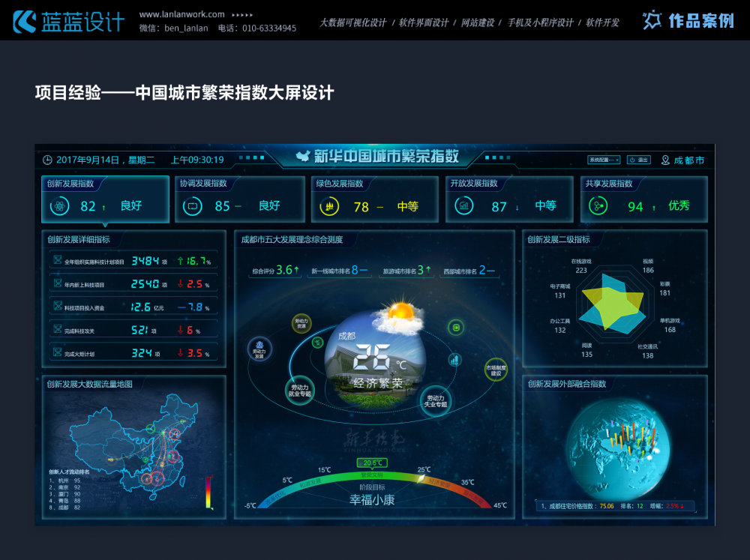Click the 作品案例 link in top header
This screenshot has height=560, width=750.
(x=688, y=21)
